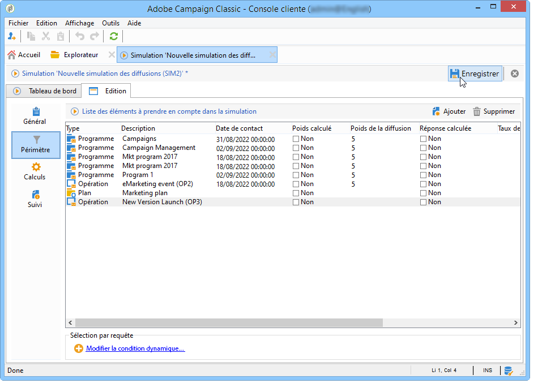This screenshot has height=392, width=538.
Task: Sort by Date de contact column header
Action: tap(253, 128)
